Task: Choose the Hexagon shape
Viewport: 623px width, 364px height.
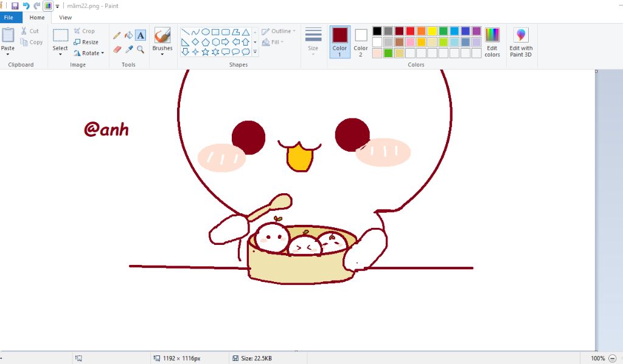Action: (x=215, y=42)
